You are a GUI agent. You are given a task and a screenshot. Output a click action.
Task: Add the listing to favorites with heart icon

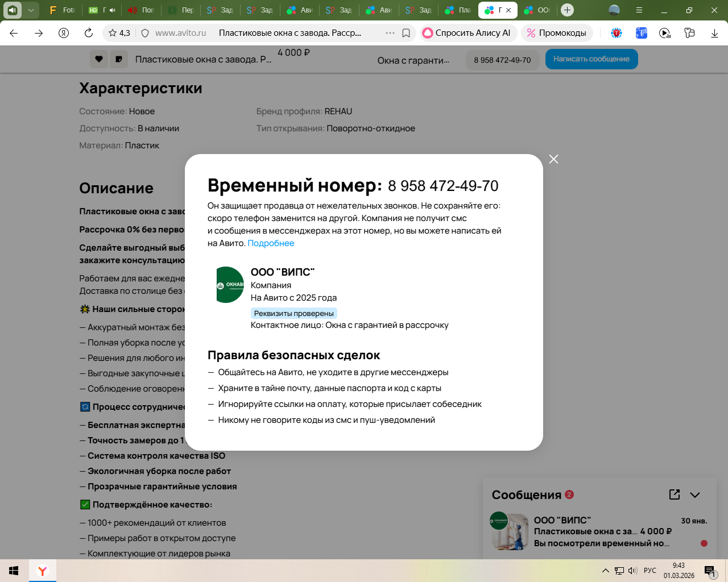point(99,59)
